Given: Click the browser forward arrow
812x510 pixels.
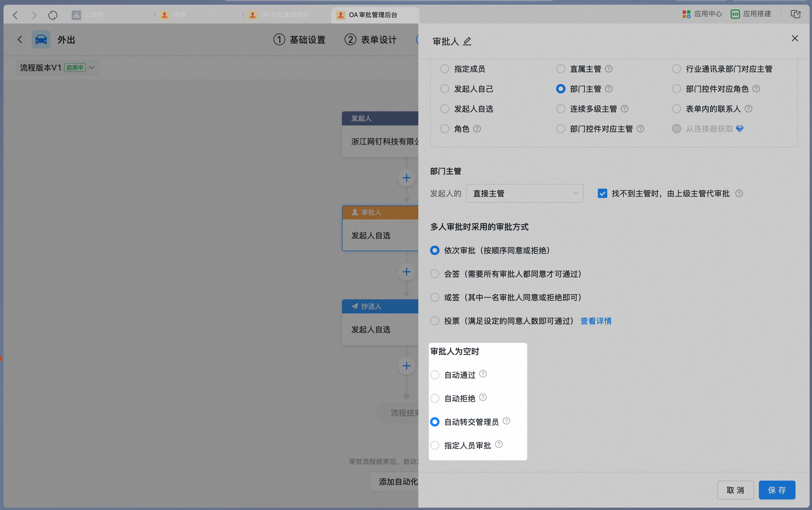Looking at the screenshot, I should (34, 15).
